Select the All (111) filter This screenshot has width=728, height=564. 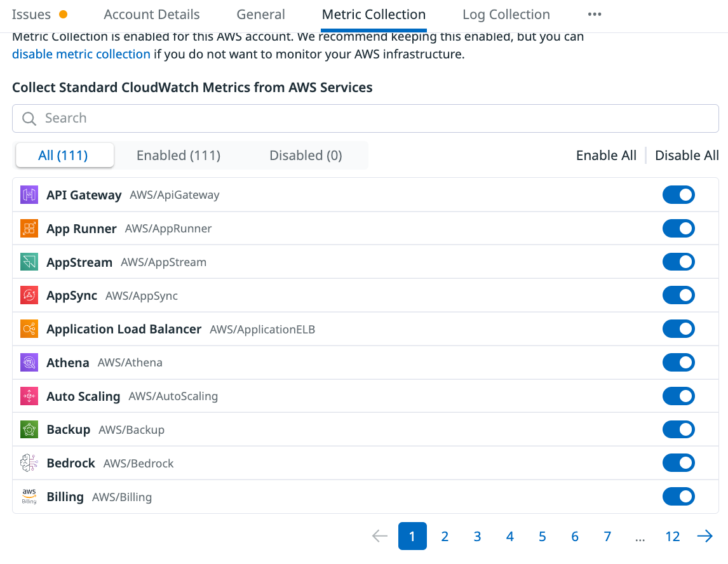pos(65,155)
